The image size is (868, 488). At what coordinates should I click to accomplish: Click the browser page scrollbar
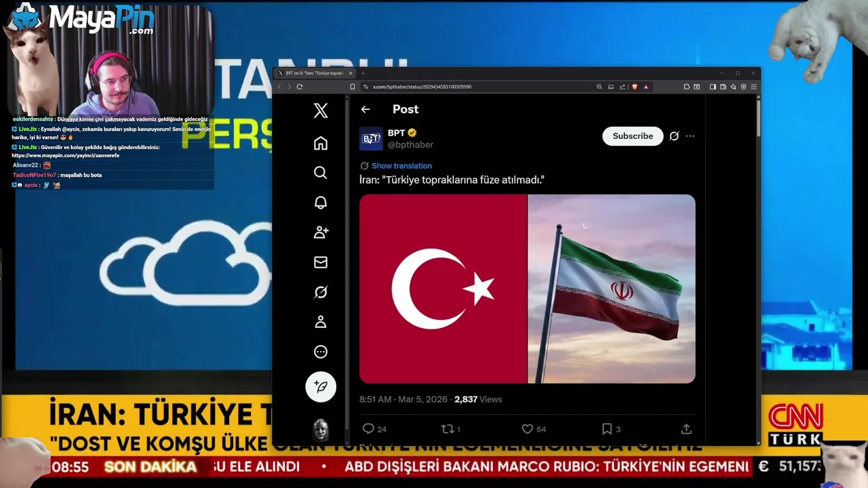coord(758,119)
